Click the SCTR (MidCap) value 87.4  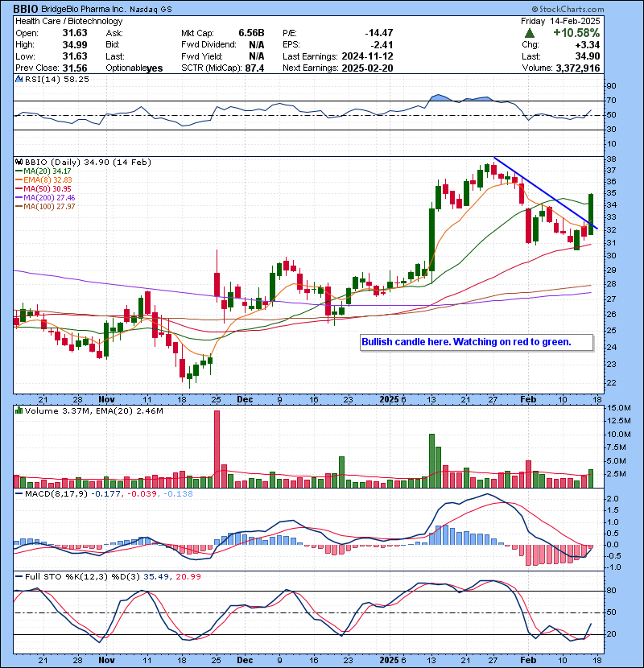[254, 68]
